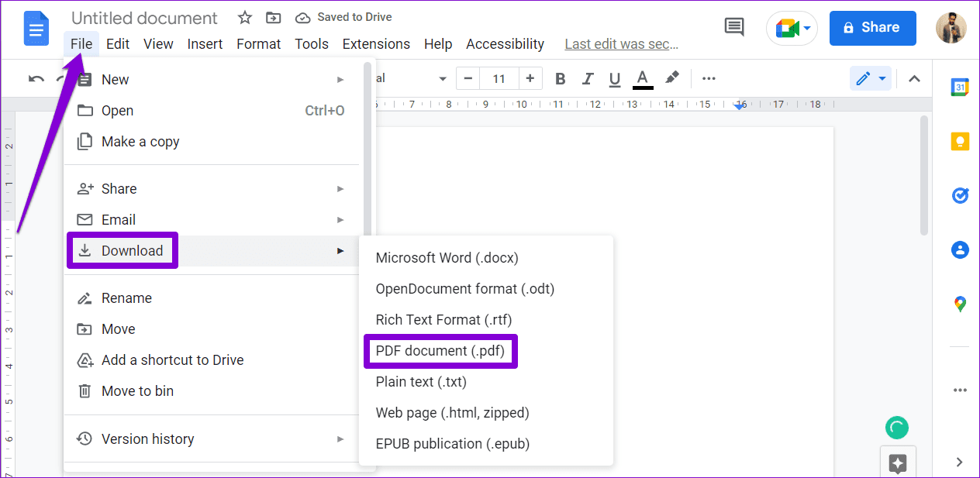The height and width of the screenshot is (478, 980).
Task: Open the text color picker
Action: click(643, 78)
